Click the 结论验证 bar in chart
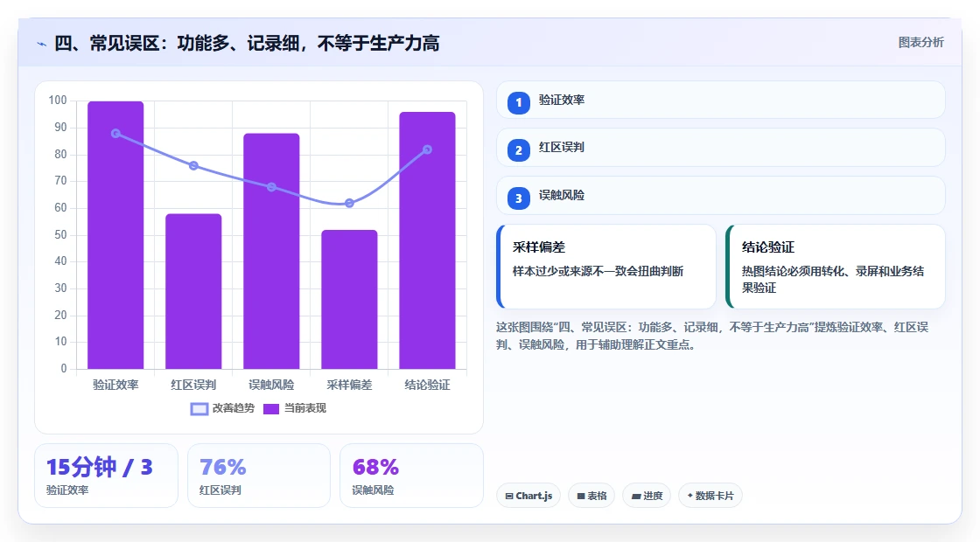 [428, 240]
